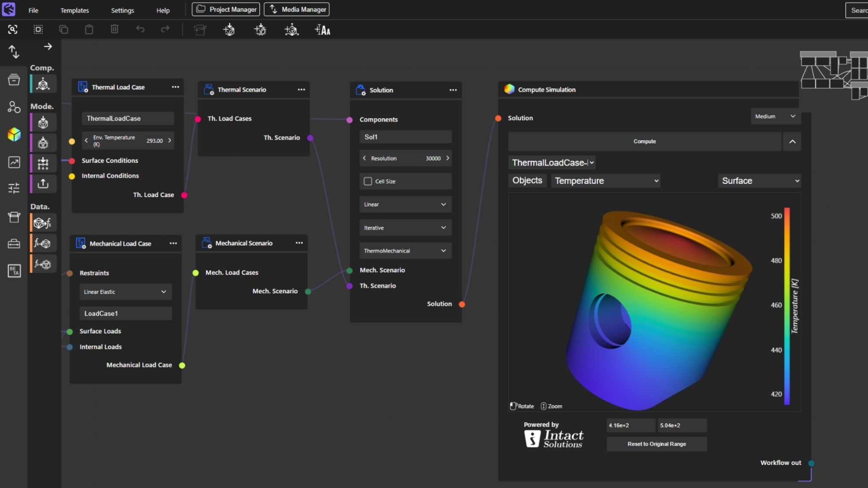Click the trash delete icon in toolbar
This screenshot has height=488, width=868.
click(x=114, y=29)
